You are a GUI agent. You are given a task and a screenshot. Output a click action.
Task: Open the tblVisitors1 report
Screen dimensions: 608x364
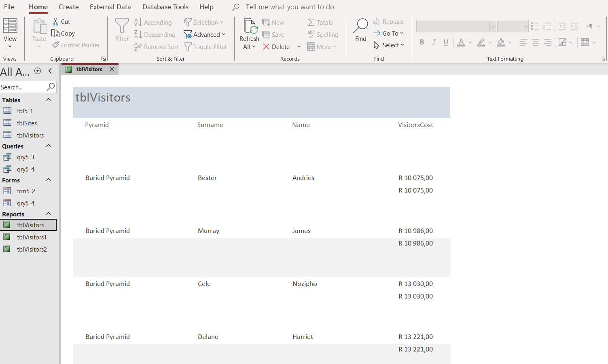32,237
